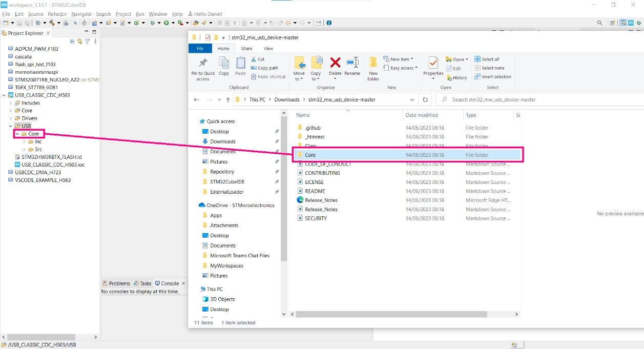Click the navigation pane vertical scrollbar
Screen dimensions: 644x349
click(x=283, y=190)
